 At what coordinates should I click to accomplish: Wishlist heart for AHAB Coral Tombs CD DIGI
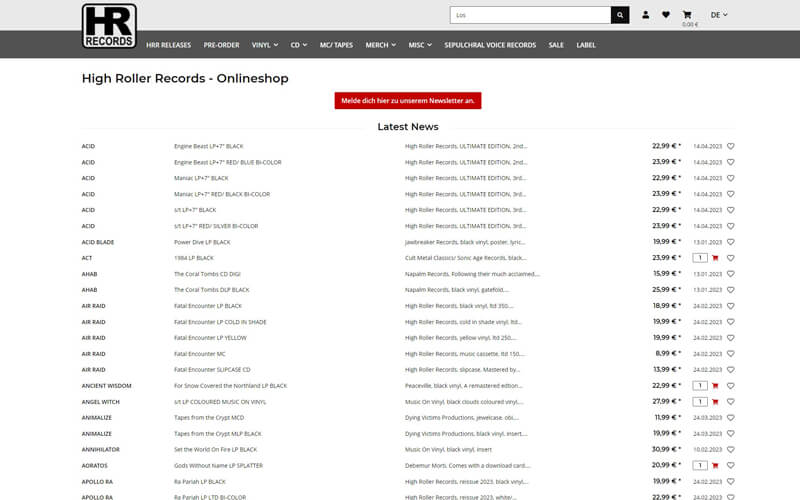pyautogui.click(x=731, y=274)
